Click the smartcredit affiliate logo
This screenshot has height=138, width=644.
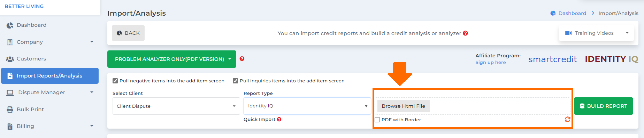(x=552, y=59)
